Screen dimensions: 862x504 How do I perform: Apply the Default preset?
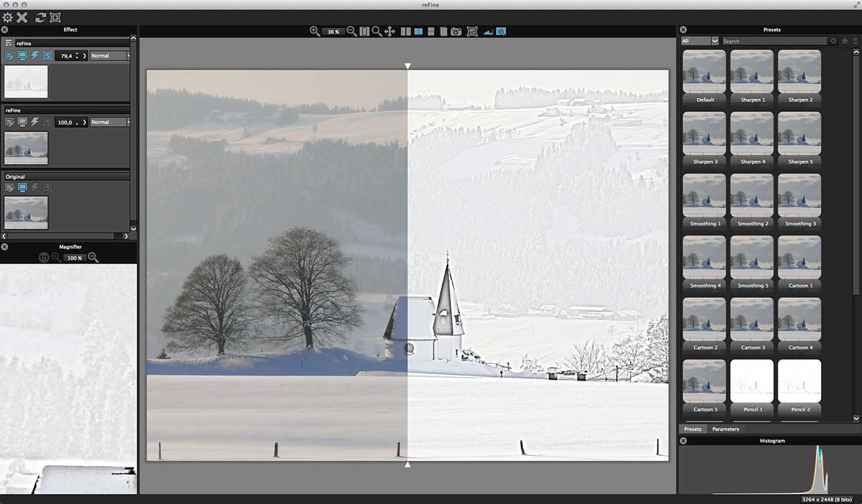pos(705,77)
